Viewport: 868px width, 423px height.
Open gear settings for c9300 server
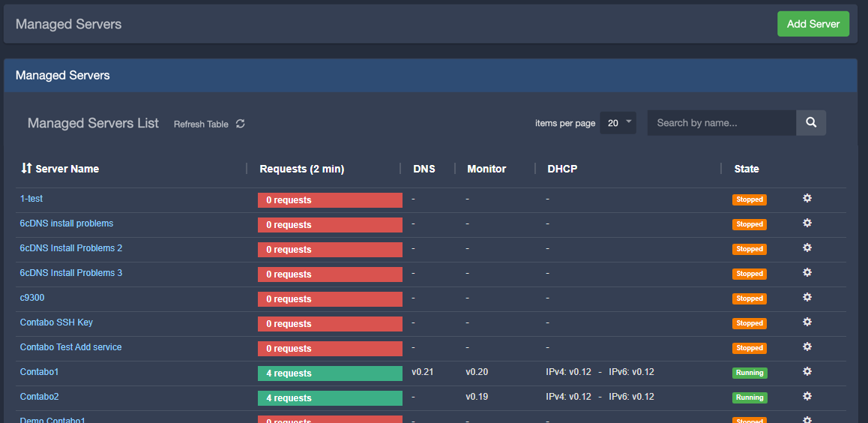pyautogui.click(x=807, y=298)
